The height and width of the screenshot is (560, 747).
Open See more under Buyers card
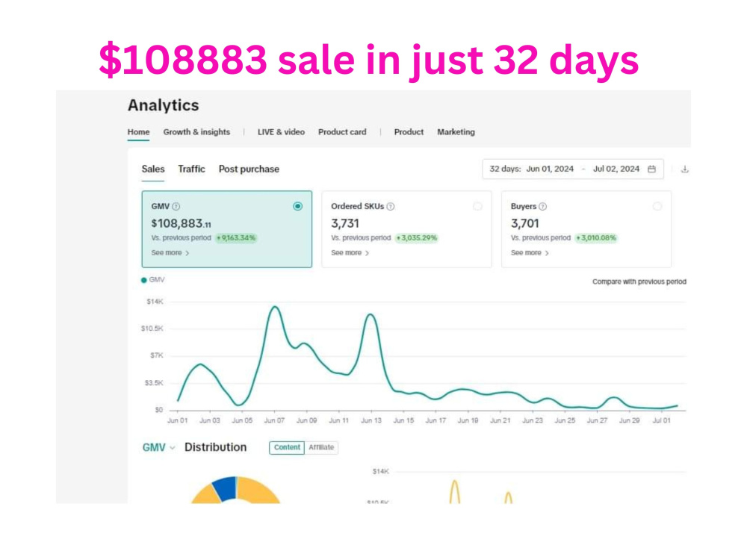click(x=530, y=253)
